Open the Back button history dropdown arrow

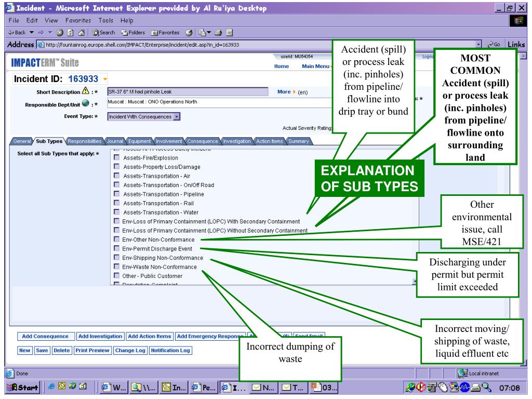(x=32, y=33)
